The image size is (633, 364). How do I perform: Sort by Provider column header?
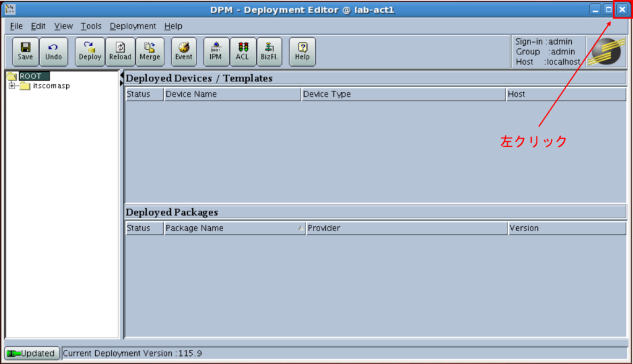click(407, 228)
